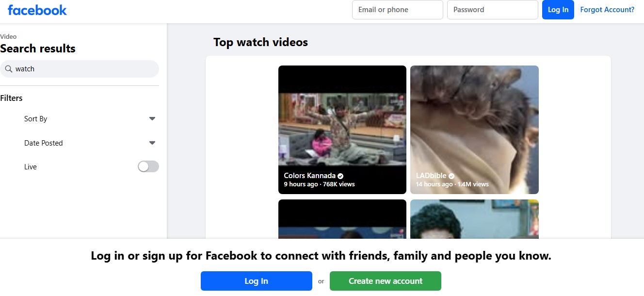Click the Video breadcrumb label

(x=8, y=36)
